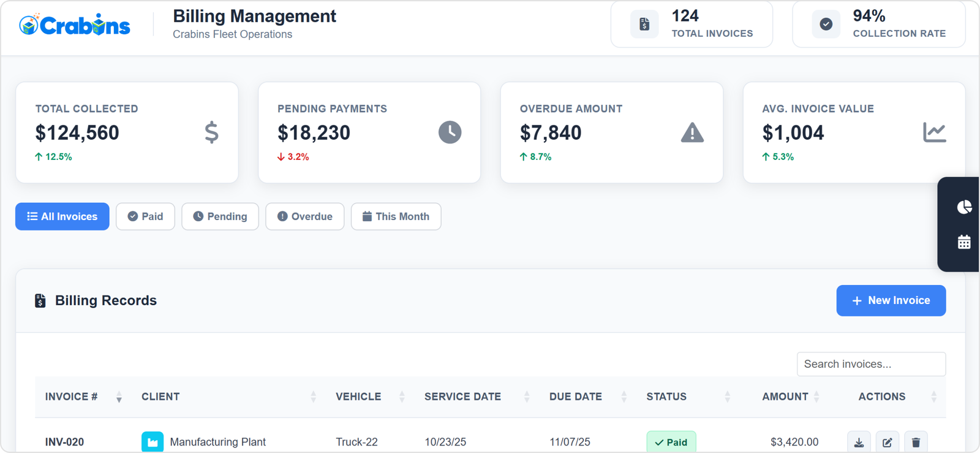980x453 pixels.
Task: Filter invoices by Pending
Action: point(220,216)
